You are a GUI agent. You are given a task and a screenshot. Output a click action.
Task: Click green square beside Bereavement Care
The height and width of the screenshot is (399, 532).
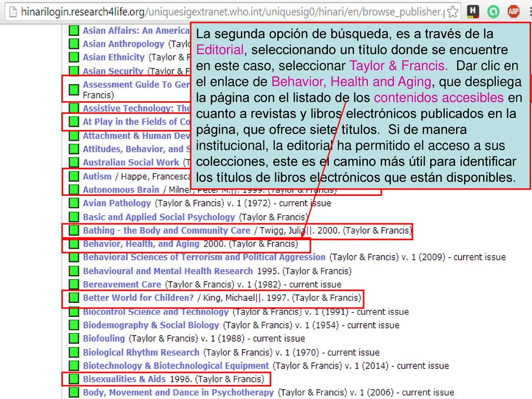click(74, 284)
